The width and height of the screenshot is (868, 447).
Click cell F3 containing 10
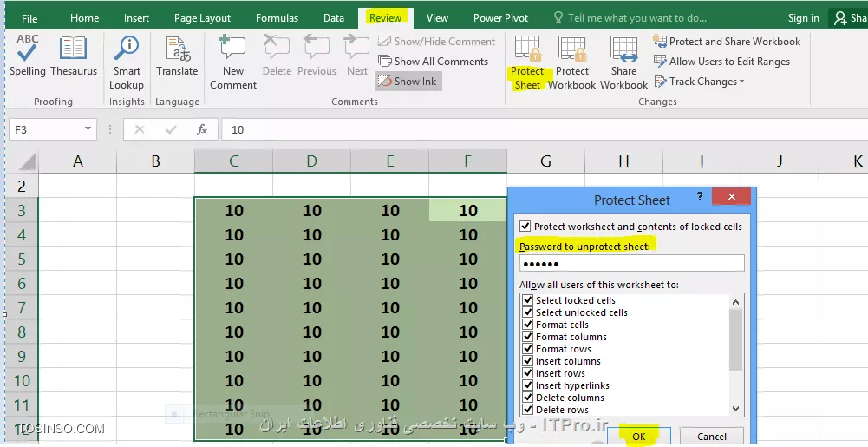[467, 211]
